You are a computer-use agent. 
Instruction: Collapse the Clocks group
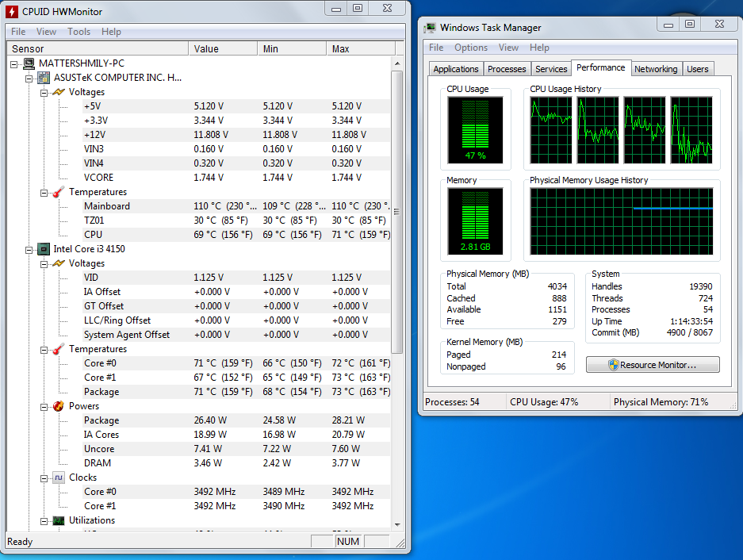44,478
